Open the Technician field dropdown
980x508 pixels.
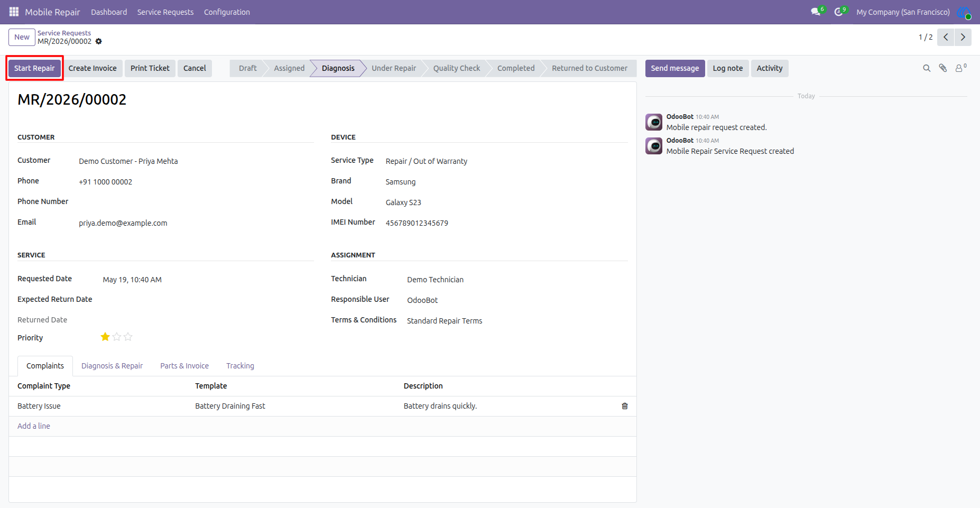pos(517,280)
